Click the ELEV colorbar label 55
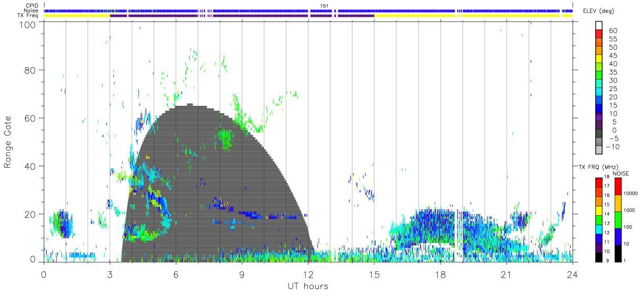This screenshot has height=297, width=644. coord(613,39)
